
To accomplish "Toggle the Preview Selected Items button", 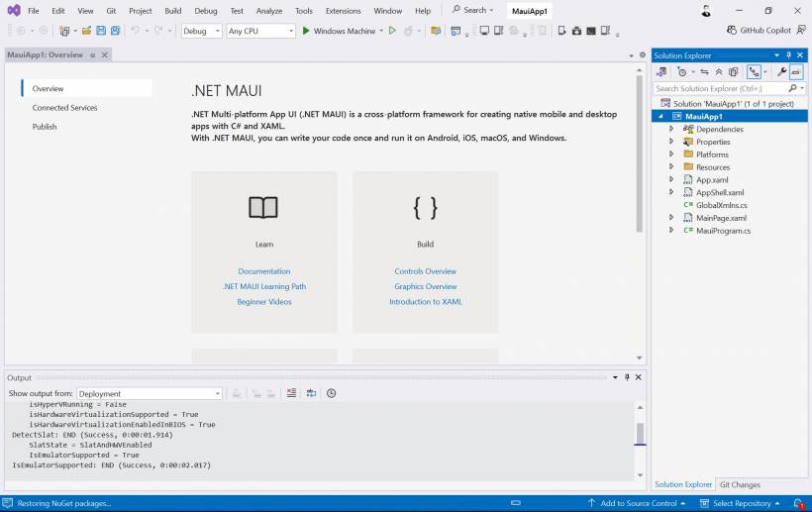I will 796,72.
